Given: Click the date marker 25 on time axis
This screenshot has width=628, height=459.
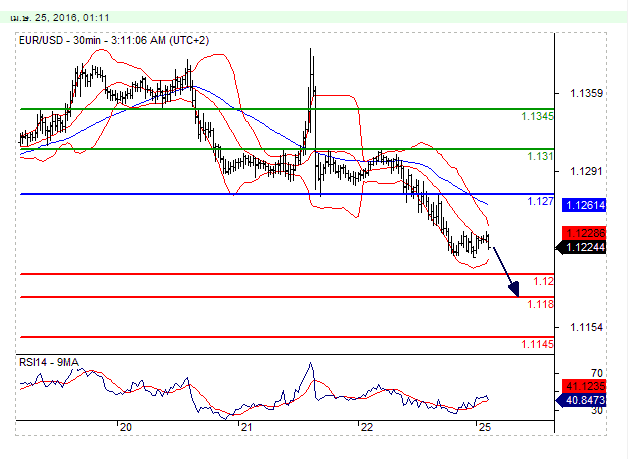Looking at the screenshot, I should [x=484, y=427].
